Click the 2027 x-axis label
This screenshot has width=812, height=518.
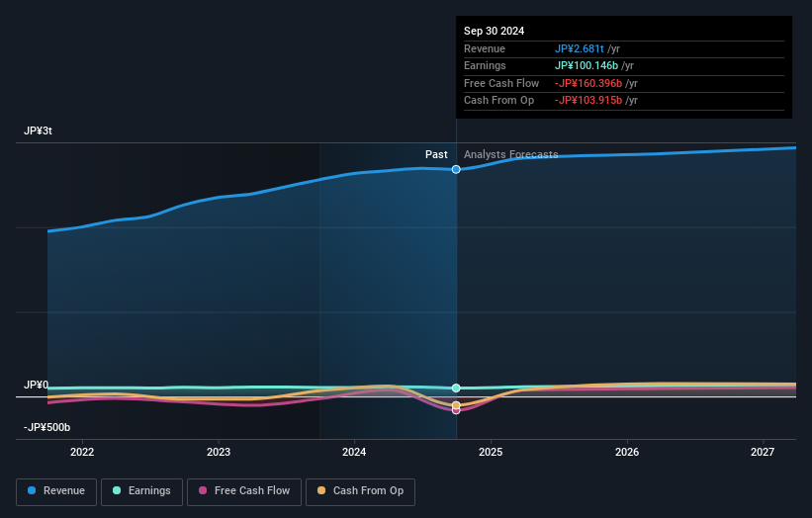click(763, 453)
